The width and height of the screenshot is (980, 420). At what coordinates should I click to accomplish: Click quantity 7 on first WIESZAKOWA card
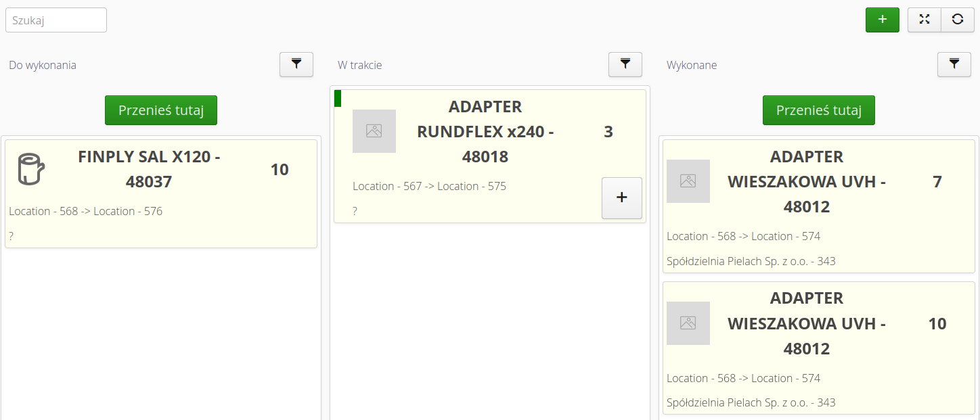pyautogui.click(x=937, y=182)
